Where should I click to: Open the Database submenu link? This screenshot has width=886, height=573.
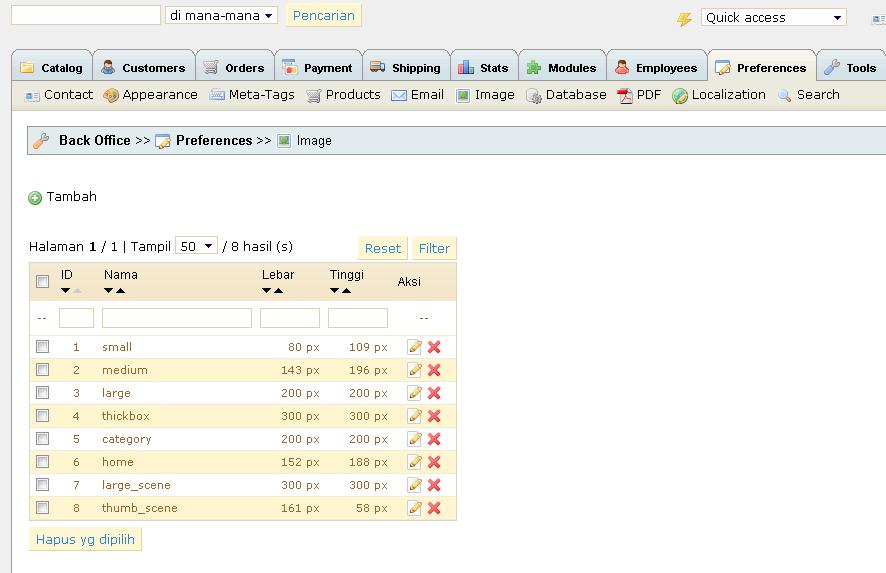pyautogui.click(x=566, y=95)
